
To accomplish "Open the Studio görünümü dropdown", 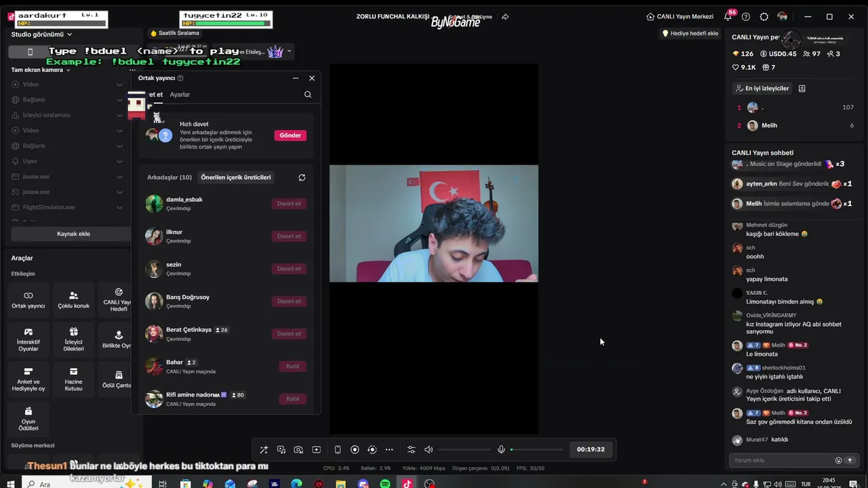I will [x=42, y=35].
